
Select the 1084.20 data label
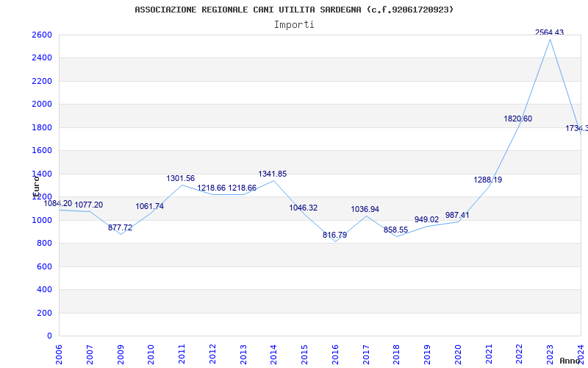(x=58, y=204)
